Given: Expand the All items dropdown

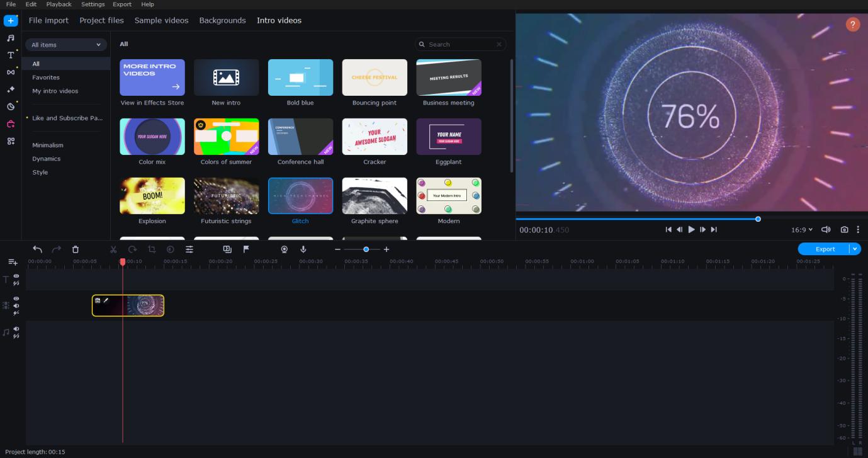Looking at the screenshot, I should click(x=66, y=45).
